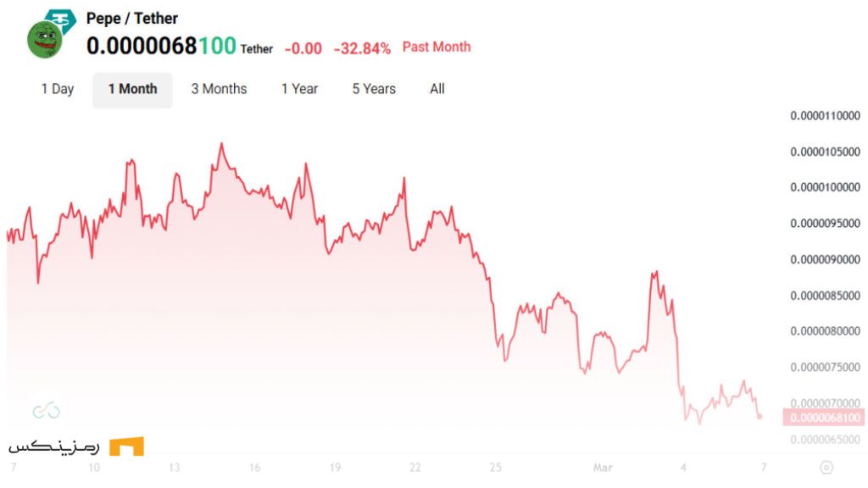Click the highlighted 0.0000068100 price axis label

[824, 418]
